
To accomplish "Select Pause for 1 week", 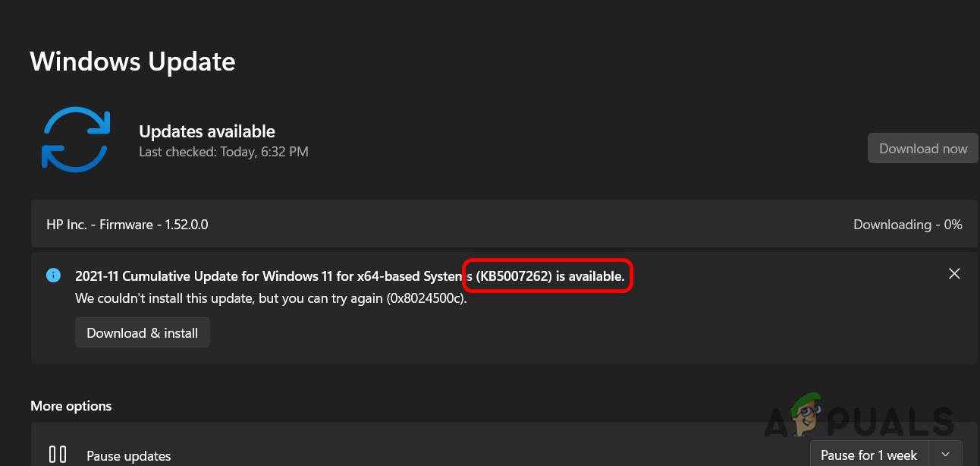I will click(x=868, y=455).
